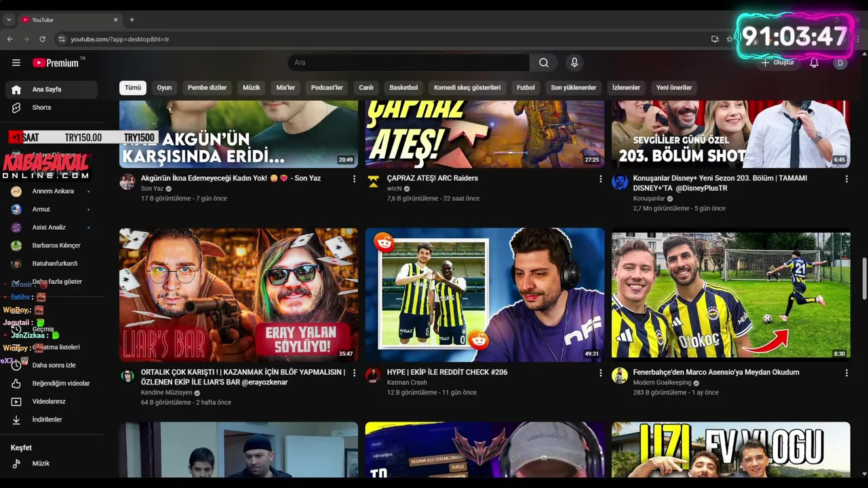Open options menu for Son Yaz video
The height and width of the screenshot is (488, 868).
point(354,179)
